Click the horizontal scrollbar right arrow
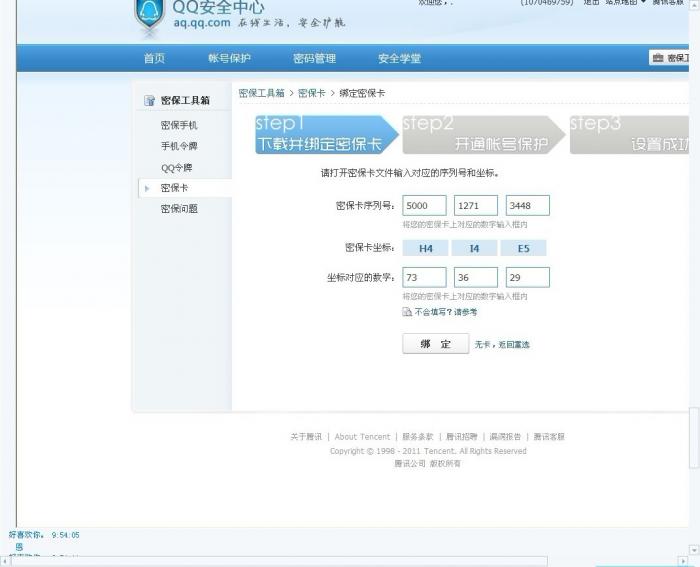 (683, 561)
